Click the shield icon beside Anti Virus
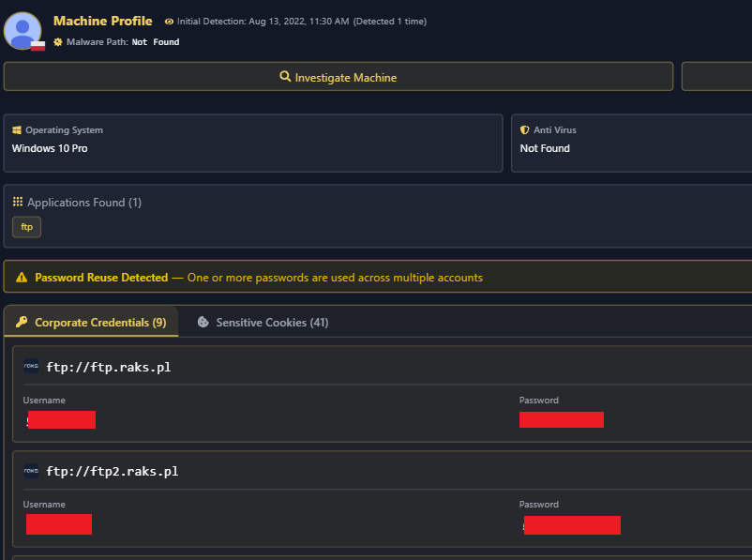The width and height of the screenshot is (752, 560). tap(524, 129)
